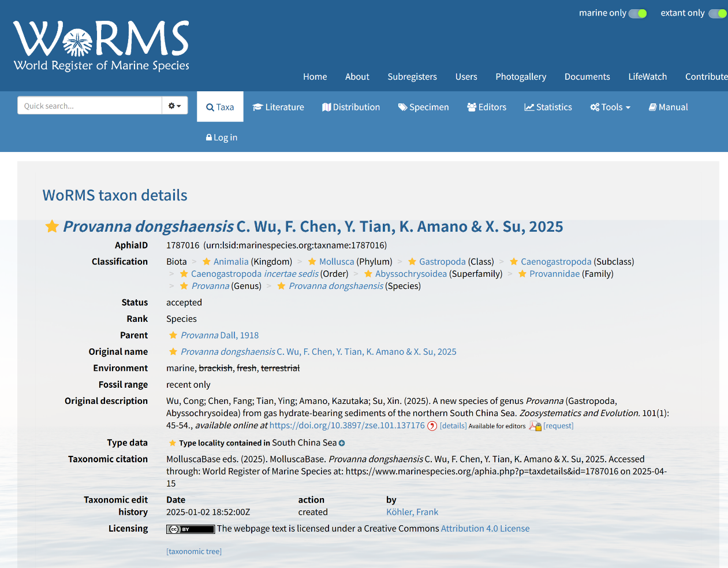Click the red circular DOI icon
Viewport: 728px width, 568px height.
[x=432, y=426]
